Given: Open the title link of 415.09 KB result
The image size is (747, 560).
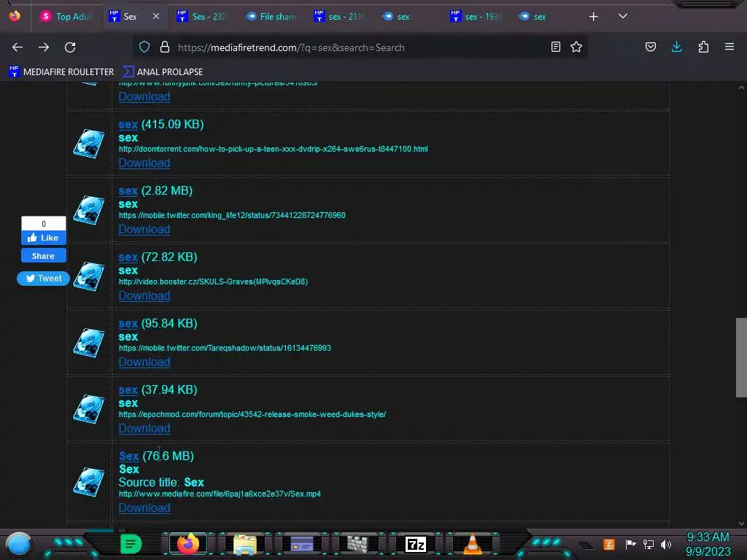Looking at the screenshot, I should click(128, 124).
